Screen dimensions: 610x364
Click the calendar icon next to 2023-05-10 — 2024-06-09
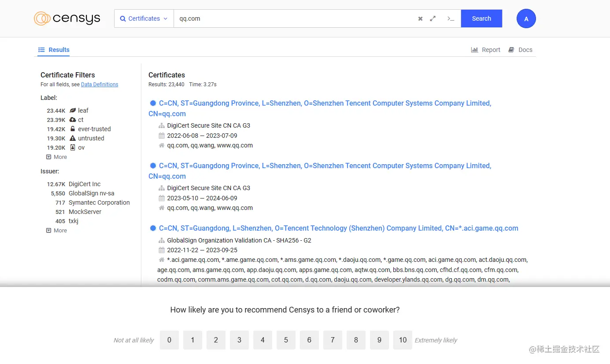point(162,198)
